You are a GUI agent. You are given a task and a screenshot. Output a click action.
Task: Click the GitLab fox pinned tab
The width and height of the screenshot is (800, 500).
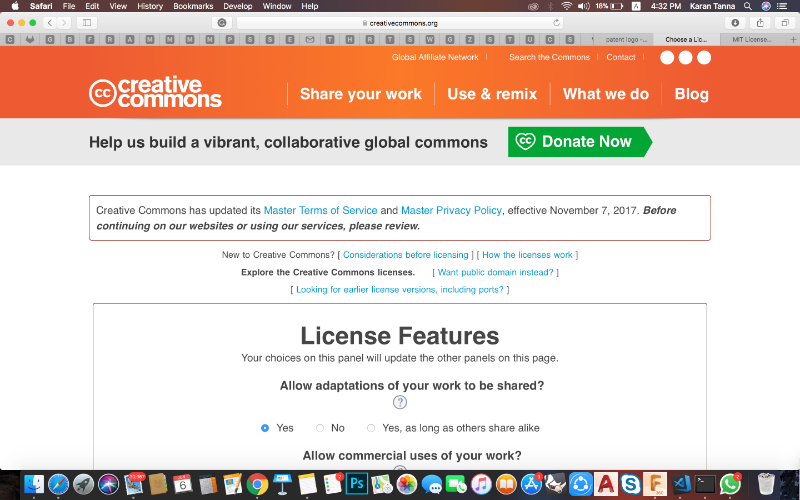[30, 39]
